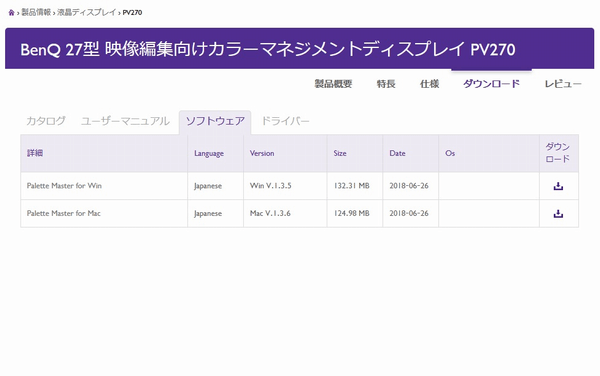Click Japanese in the Mac row
The height and width of the screenshot is (376, 600).
point(208,214)
